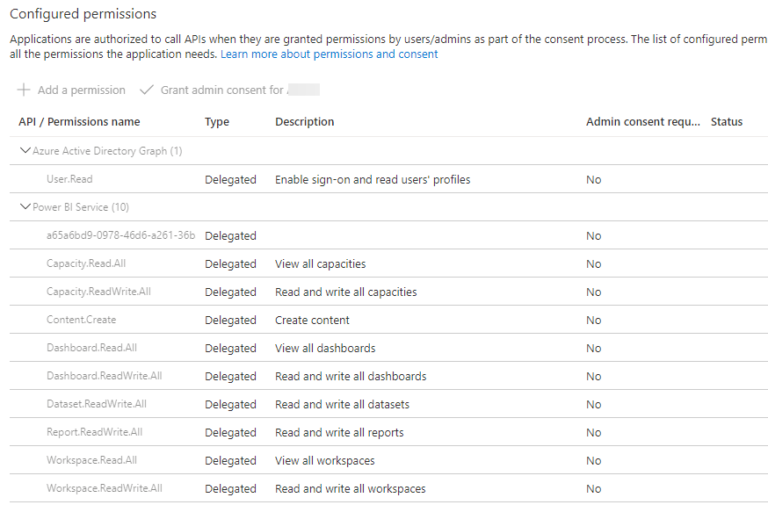This screenshot has height=512, width=768.
Task: Click the Add a permission button
Action: [x=72, y=90]
